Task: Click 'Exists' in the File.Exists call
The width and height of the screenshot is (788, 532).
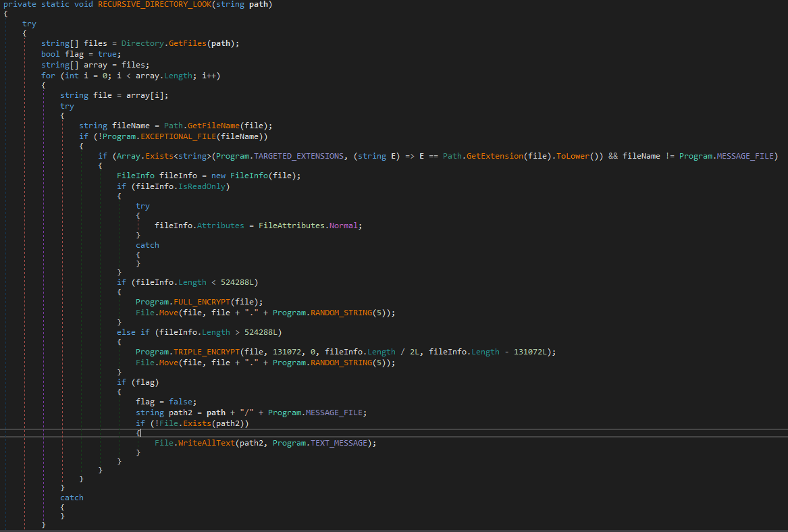Action: [197, 423]
